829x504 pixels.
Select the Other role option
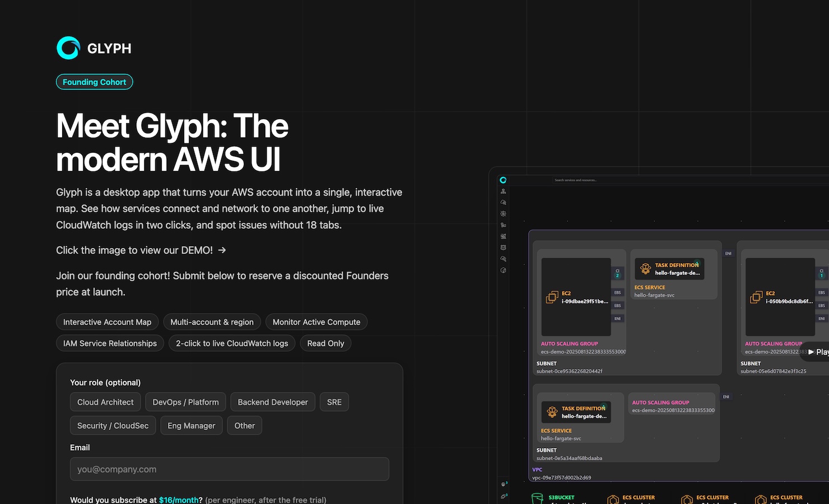(244, 426)
